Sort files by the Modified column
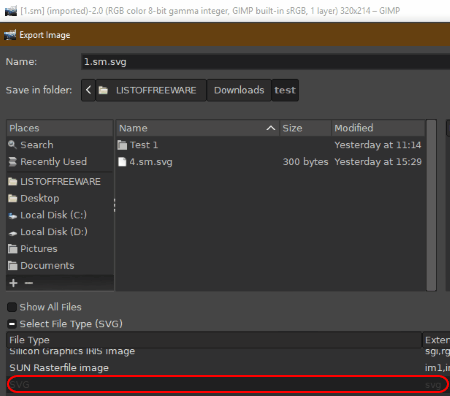 click(x=378, y=128)
